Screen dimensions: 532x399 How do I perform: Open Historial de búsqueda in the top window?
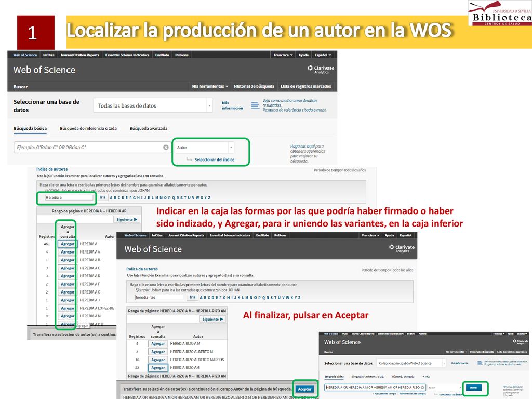click(254, 87)
